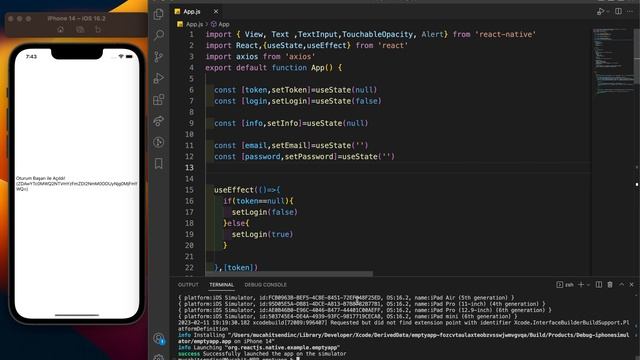The height and width of the screenshot is (360, 640).
Task: Open the Accounts icon with notification badge
Action: (x=159, y=339)
